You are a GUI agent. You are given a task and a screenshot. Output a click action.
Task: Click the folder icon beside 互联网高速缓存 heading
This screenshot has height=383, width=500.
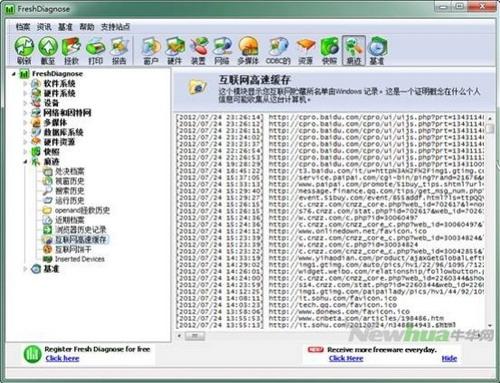click(197, 87)
